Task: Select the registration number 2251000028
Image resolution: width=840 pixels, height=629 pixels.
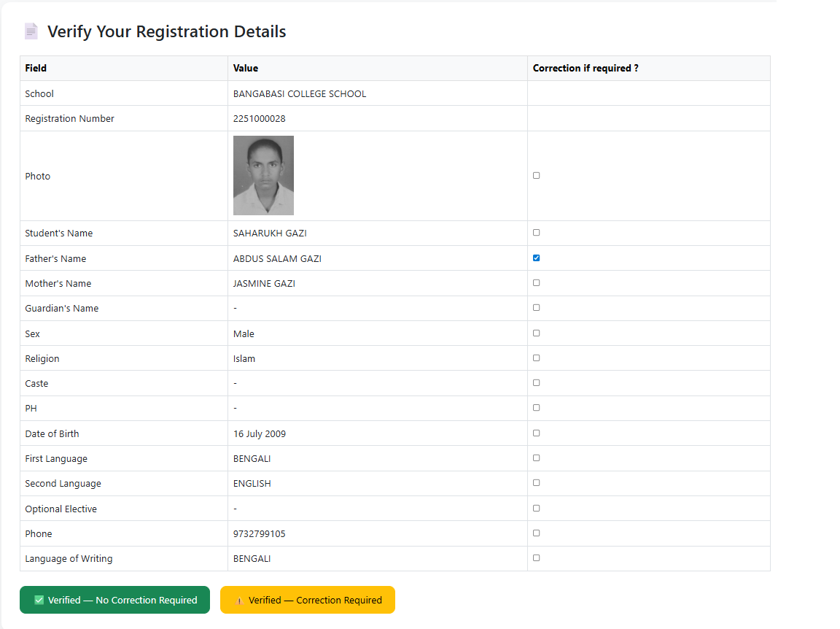Action: (260, 118)
